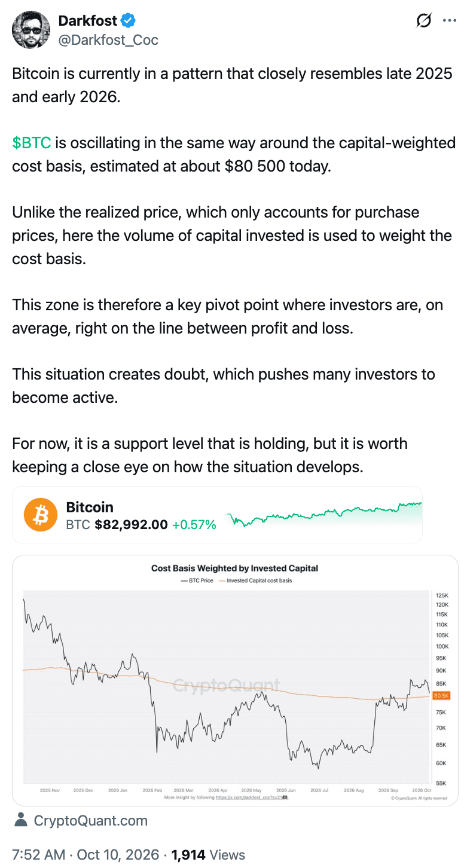This screenshot has width=464, height=868.
Task: Click the orange Bitcoin logo icon
Action: click(x=41, y=515)
